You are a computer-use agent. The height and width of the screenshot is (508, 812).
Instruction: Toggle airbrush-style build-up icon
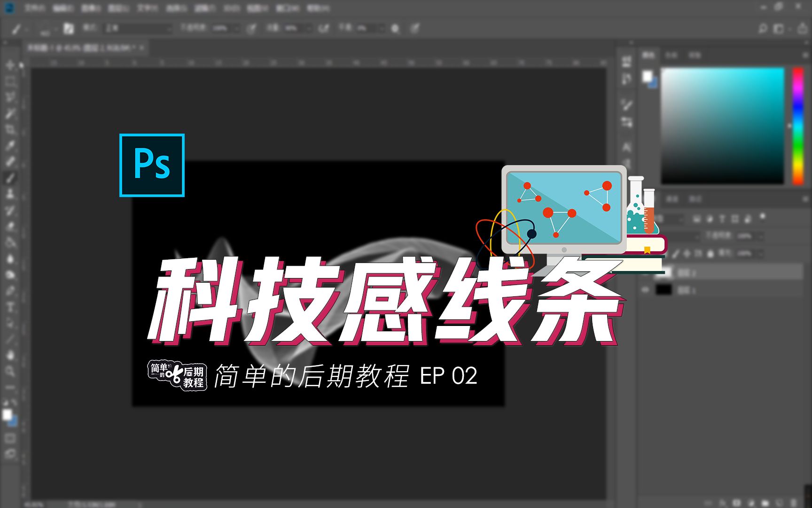click(x=324, y=29)
